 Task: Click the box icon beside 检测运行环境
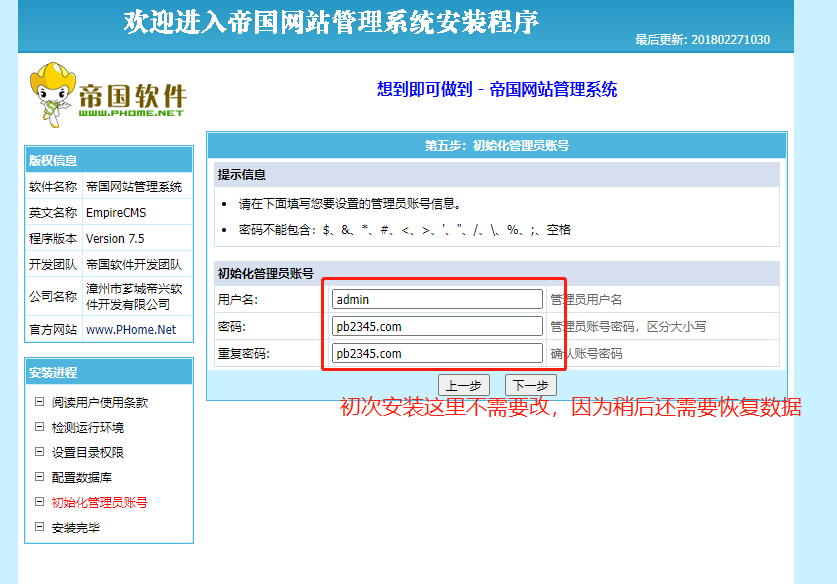coord(40,427)
